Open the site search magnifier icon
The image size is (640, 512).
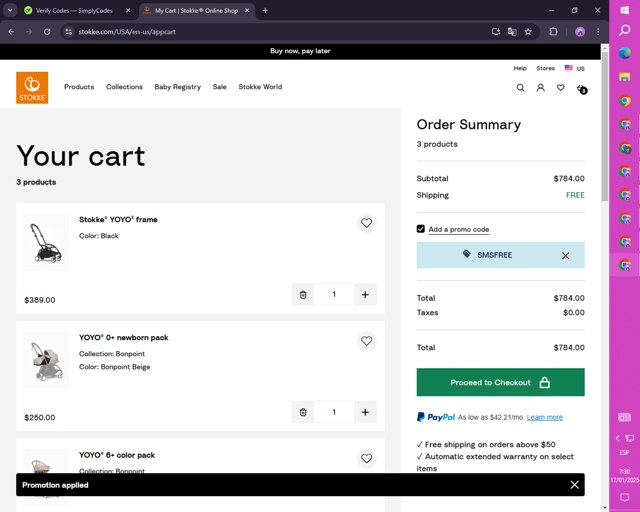coord(520,87)
